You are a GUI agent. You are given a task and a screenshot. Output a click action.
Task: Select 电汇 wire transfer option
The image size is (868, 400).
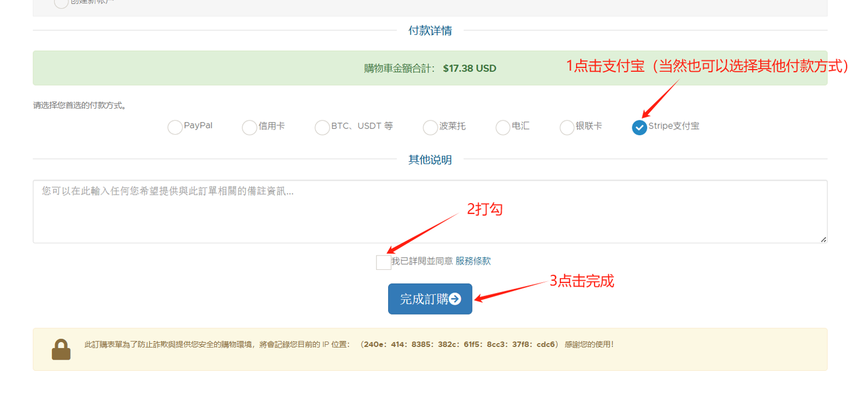click(x=503, y=127)
